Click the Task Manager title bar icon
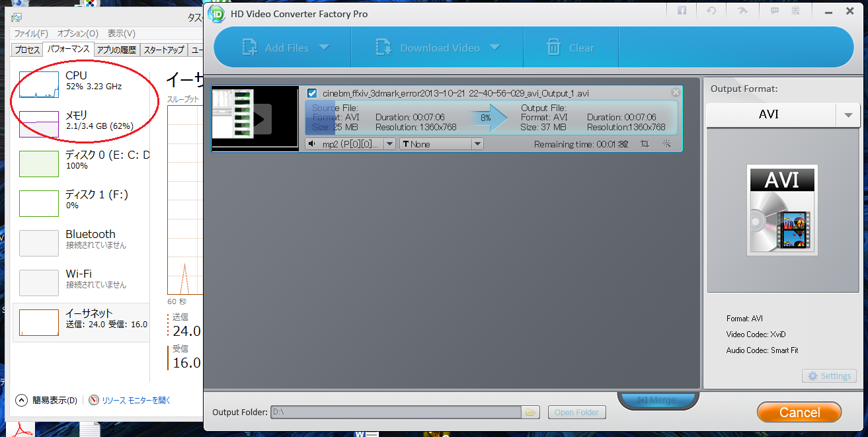 pos(17,17)
